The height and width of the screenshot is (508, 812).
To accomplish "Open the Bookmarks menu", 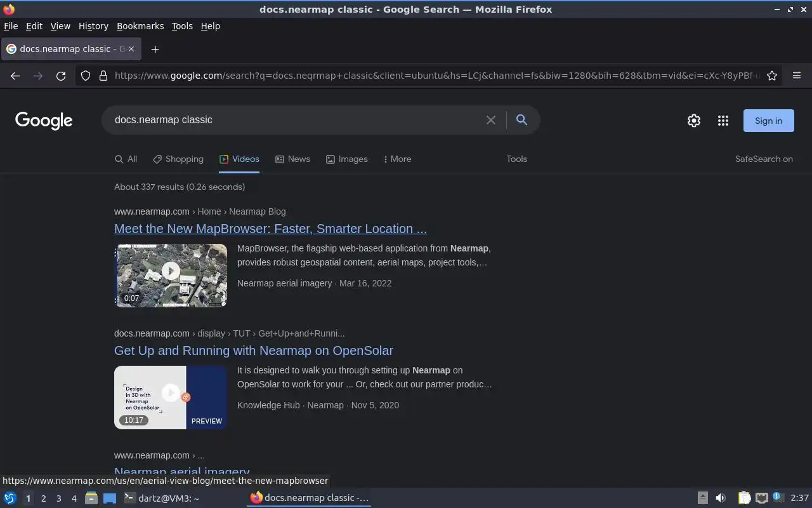I will [x=140, y=26].
